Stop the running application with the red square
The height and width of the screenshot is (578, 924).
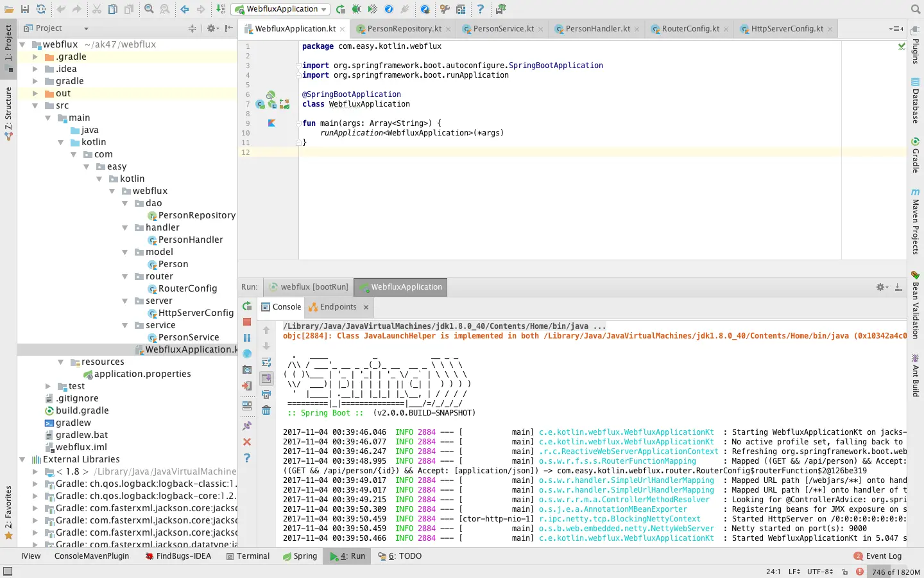247,322
